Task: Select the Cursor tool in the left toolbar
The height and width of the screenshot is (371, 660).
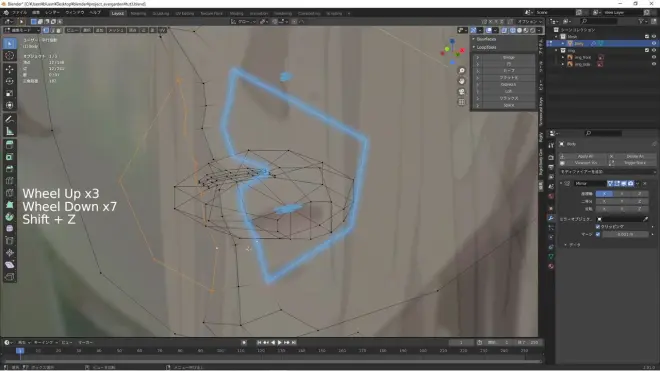Action: click(10, 56)
